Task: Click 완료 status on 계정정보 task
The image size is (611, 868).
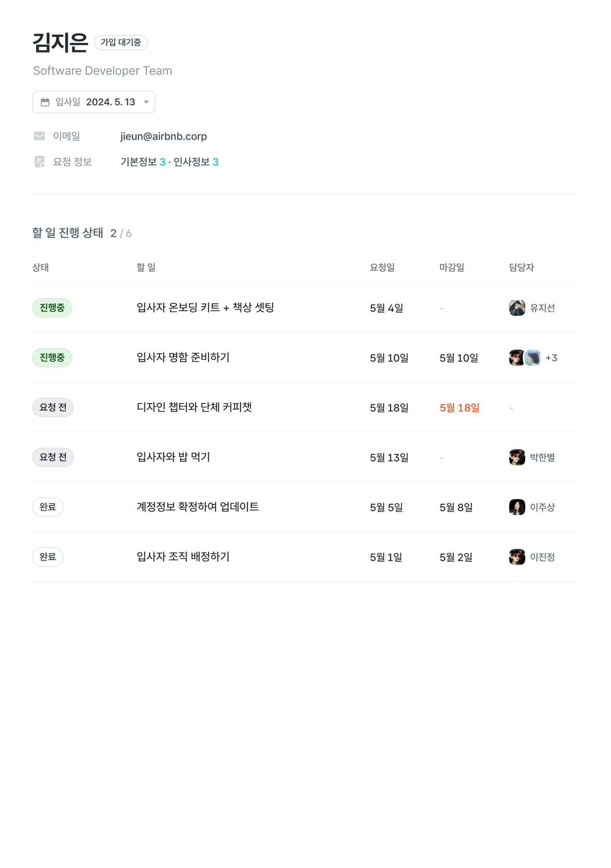Action: [x=48, y=507]
